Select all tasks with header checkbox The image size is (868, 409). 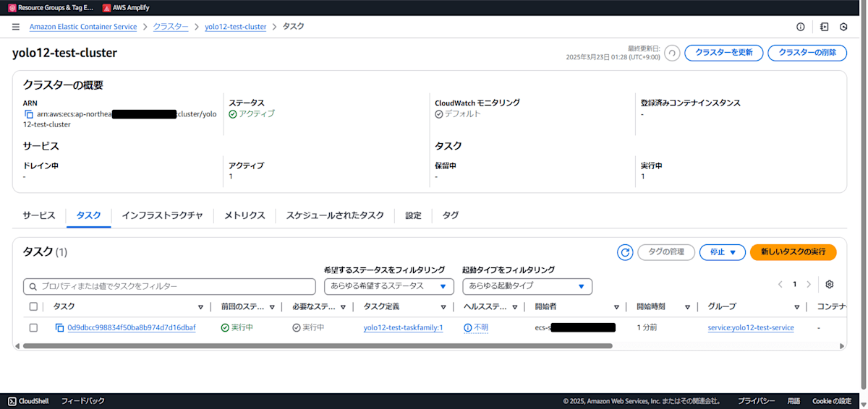(x=33, y=307)
